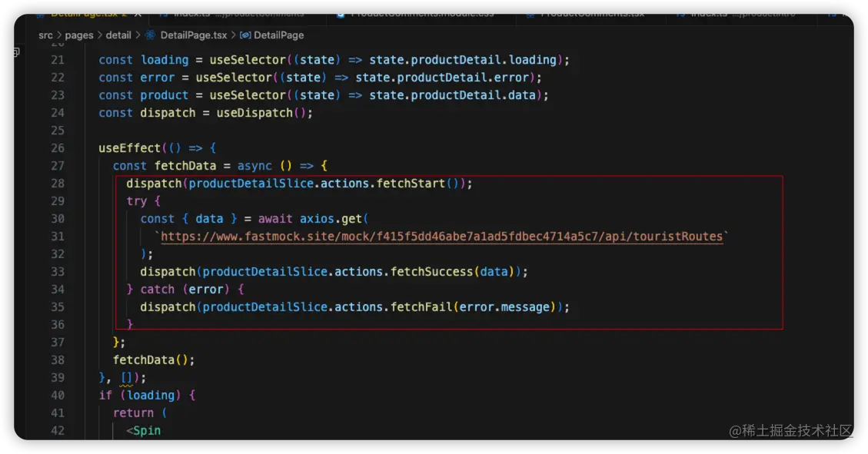Click the 'fetchData()' call on line 38
This screenshot has height=454, width=868.
(151, 360)
